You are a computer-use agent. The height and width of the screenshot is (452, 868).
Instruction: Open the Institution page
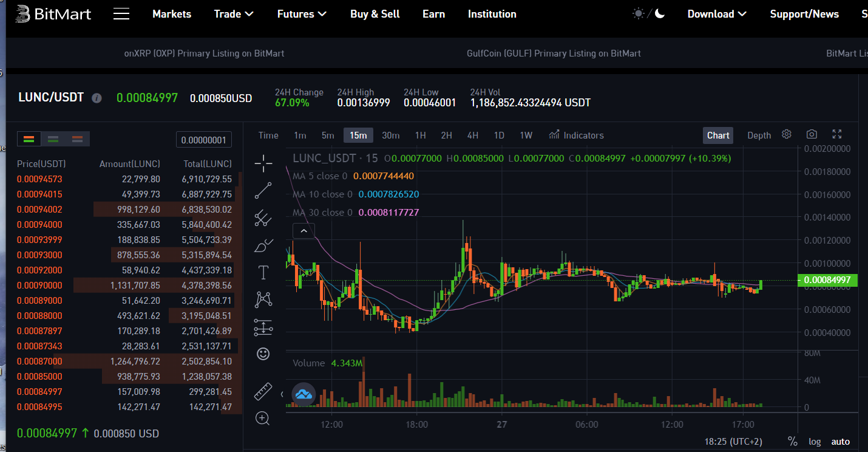coord(492,14)
